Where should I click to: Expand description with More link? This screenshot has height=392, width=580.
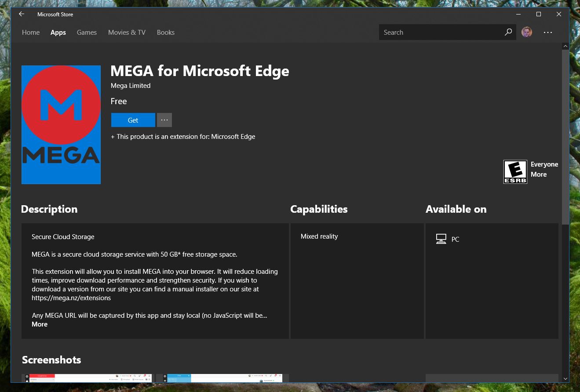click(x=40, y=324)
